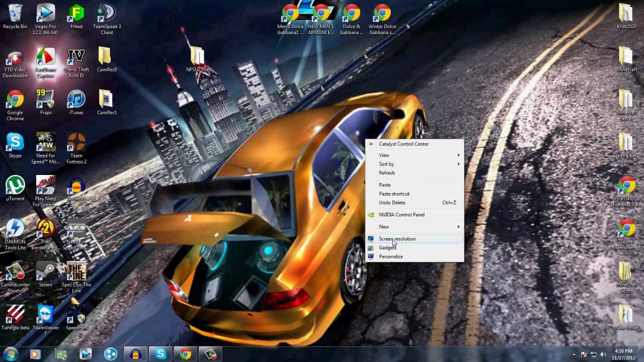Select the NFSU2 Files folder

pos(198,60)
